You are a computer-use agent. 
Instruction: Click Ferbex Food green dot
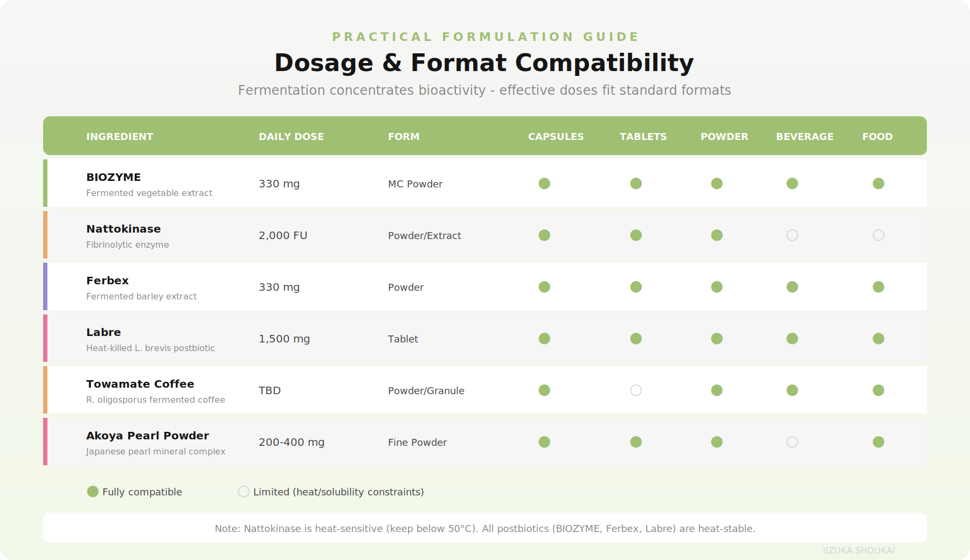pos(878,287)
